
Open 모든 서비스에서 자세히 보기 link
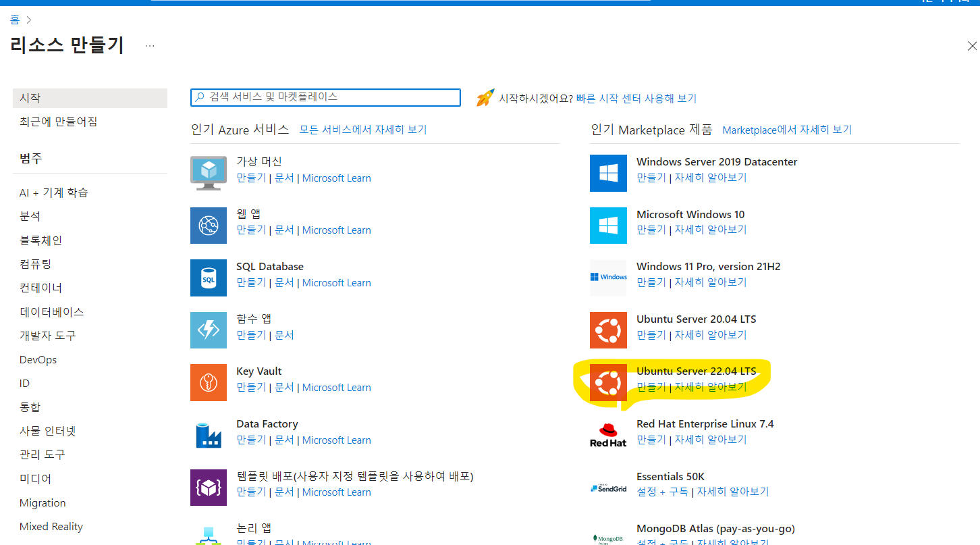(363, 130)
